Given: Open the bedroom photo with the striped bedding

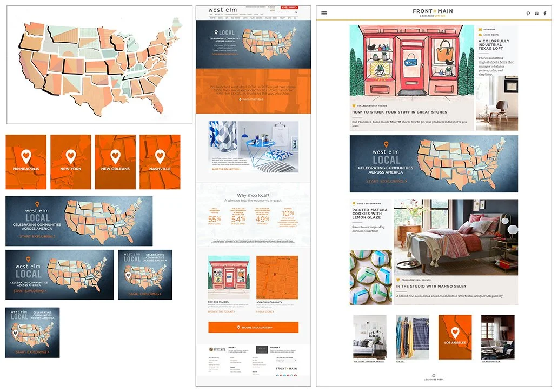Looking at the screenshot, I should pyautogui.click(x=456, y=237).
